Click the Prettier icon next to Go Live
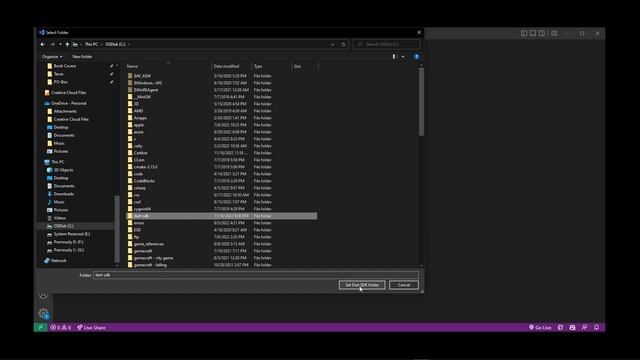Image resolution: width=640 pixels, height=360 pixels. pyautogui.click(x=560, y=327)
